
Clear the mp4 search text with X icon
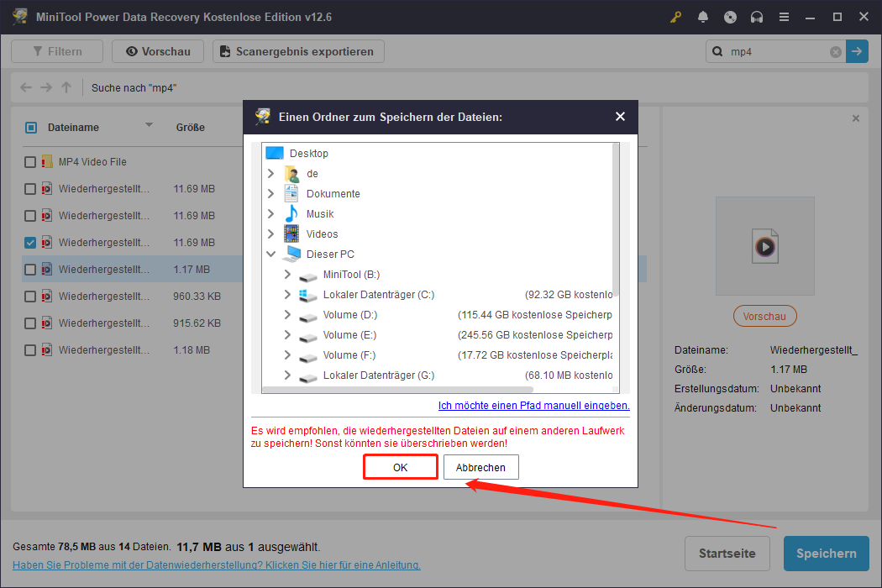click(836, 52)
